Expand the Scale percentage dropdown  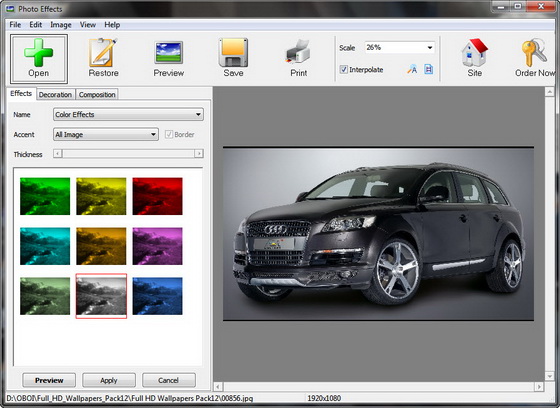430,48
